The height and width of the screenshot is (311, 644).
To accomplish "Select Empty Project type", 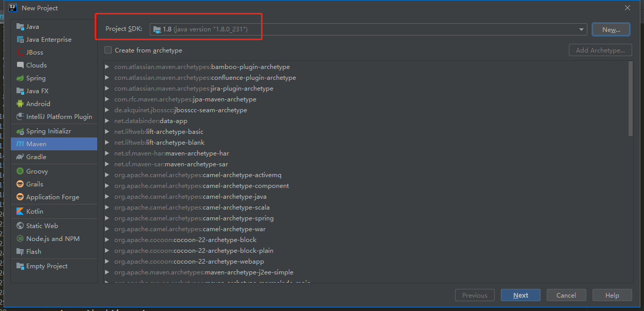I will point(54,266).
